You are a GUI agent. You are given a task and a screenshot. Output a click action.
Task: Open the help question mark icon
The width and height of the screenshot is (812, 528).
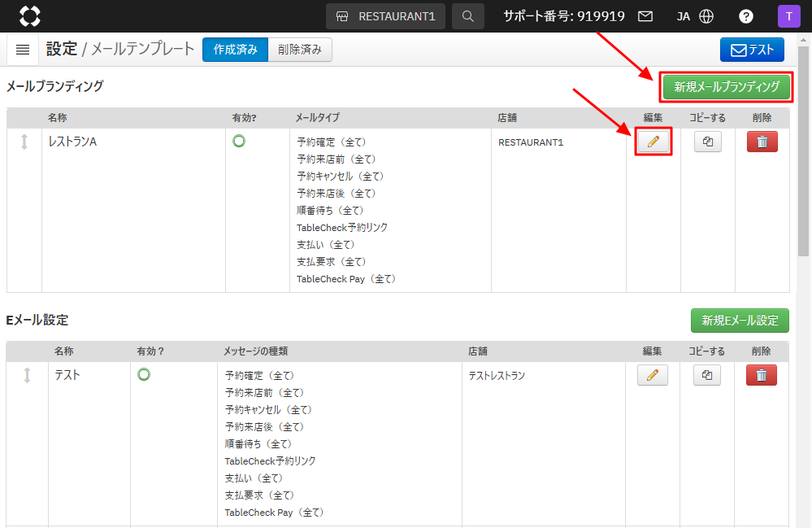click(x=745, y=16)
